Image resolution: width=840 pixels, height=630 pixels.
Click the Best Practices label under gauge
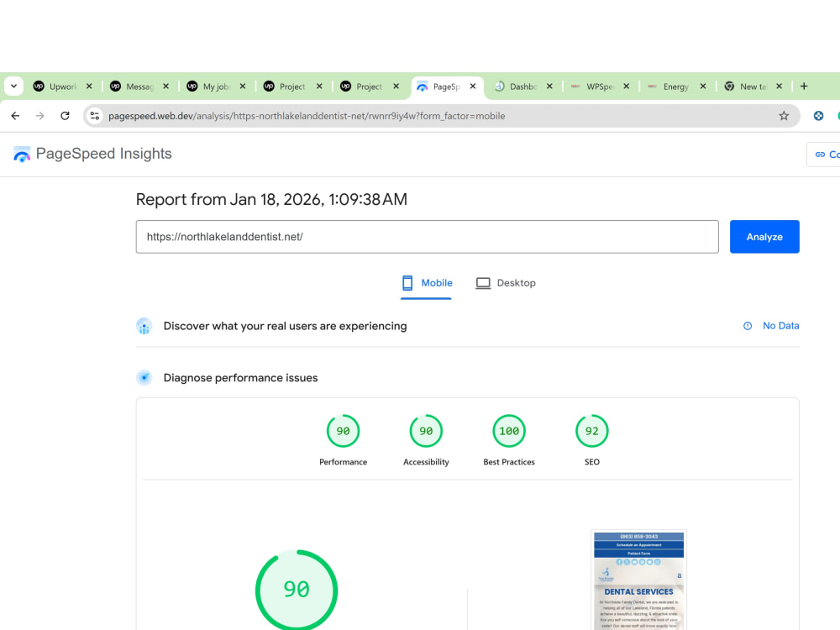pyautogui.click(x=509, y=462)
